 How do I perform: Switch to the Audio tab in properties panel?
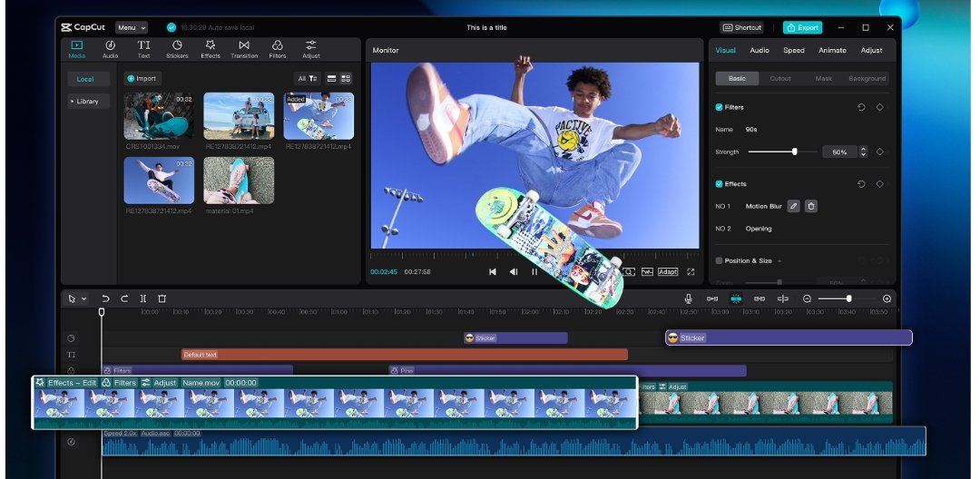[x=759, y=50]
